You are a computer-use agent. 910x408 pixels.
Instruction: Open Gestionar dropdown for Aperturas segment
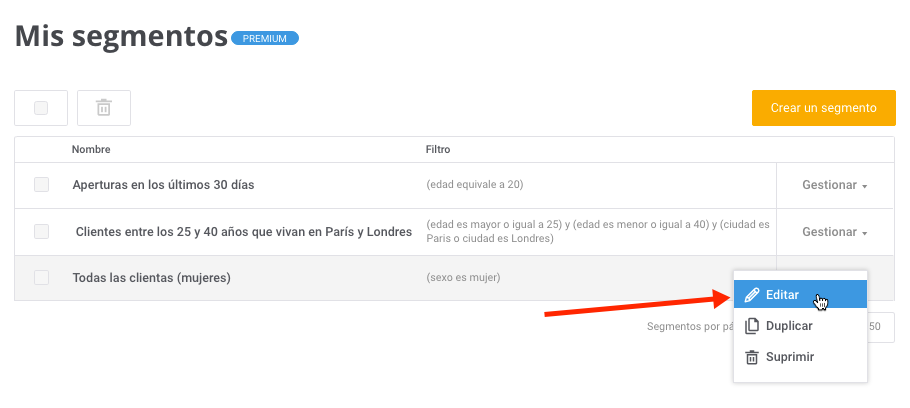point(835,185)
